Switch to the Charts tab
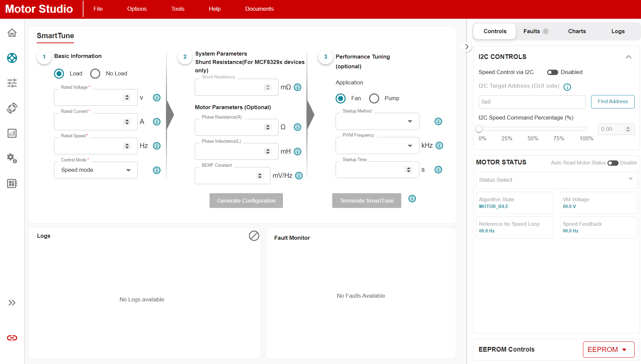This screenshot has width=641, height=364. tap(577, 31)
